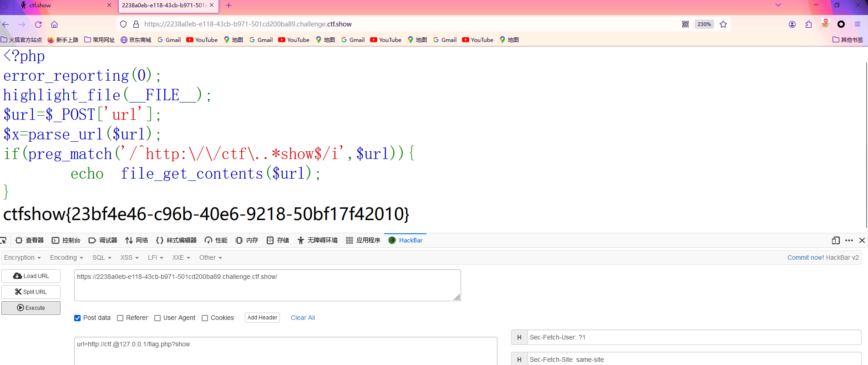Switch to the 应用程序 application tab

[363, 240]
